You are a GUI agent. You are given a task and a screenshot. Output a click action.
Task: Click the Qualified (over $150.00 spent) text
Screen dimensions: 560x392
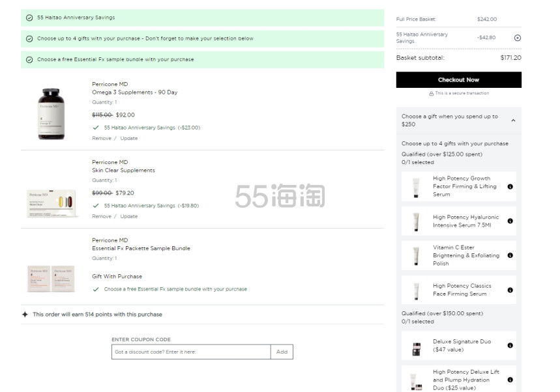[x=442, y=313]
